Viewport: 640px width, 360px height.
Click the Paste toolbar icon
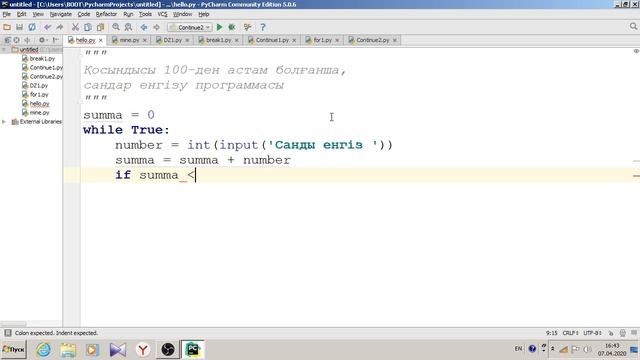tap(100, 27)
